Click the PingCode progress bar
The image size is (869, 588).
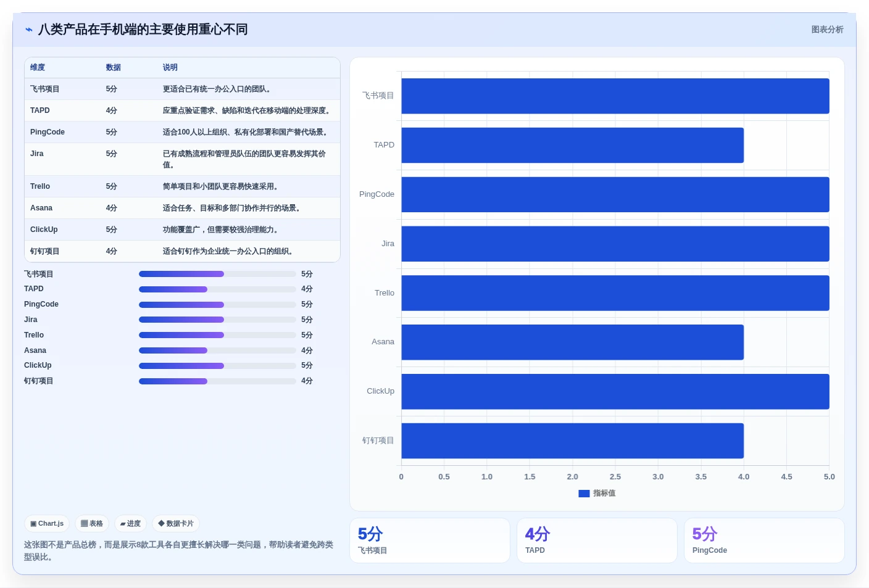[x=217, y=305]
